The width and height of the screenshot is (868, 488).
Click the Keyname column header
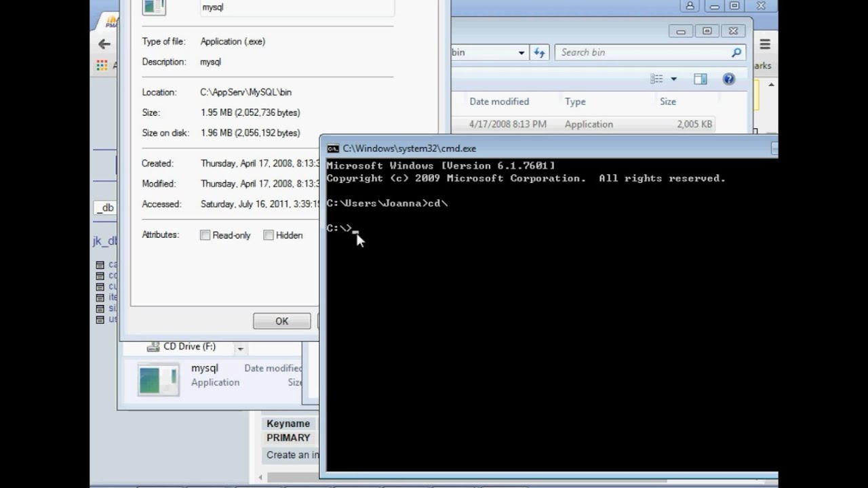288,424
